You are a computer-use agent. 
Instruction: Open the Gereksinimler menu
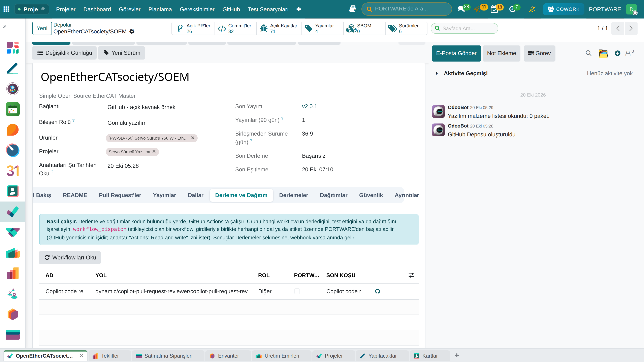(x=197, y=9)
